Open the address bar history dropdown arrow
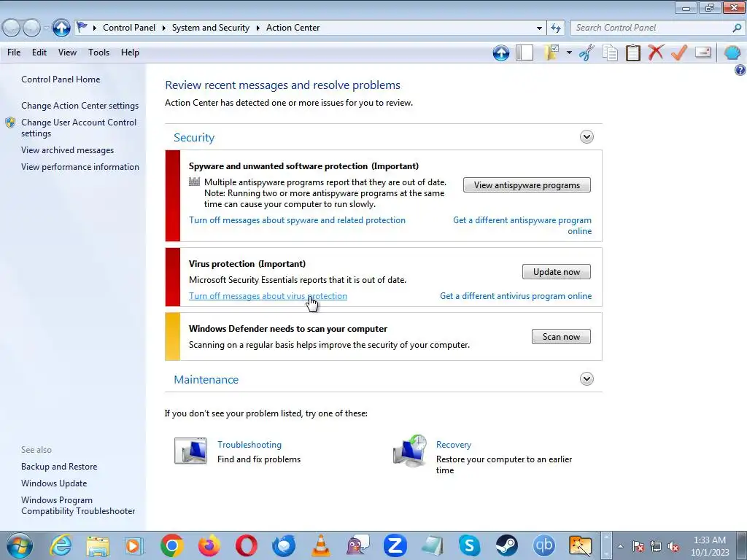This screenshot has height=560, width=747. pos(539,28)
